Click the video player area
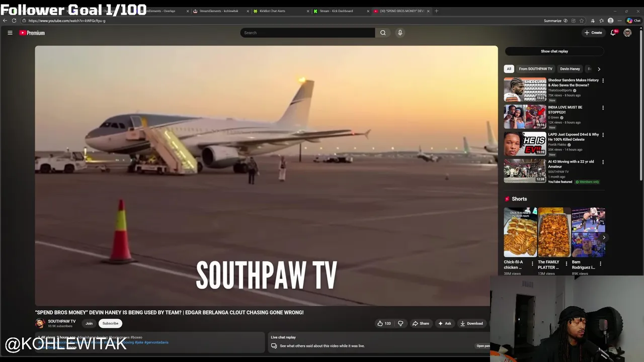Viewport: 644px width, 362px height. click(x=266, y=175)
